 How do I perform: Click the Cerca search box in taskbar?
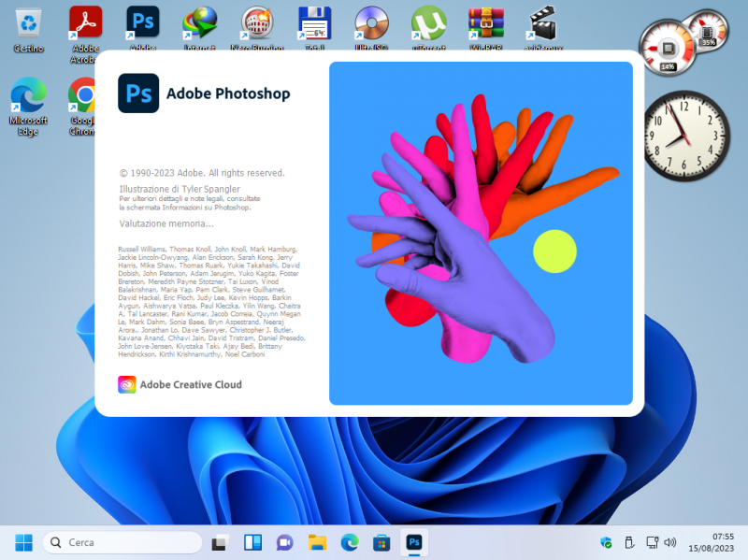coord(122,542)
